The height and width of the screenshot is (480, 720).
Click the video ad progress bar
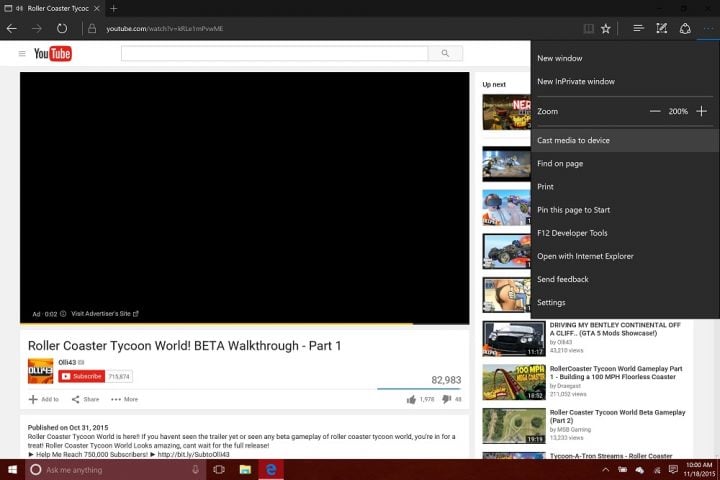pos(244,324)
